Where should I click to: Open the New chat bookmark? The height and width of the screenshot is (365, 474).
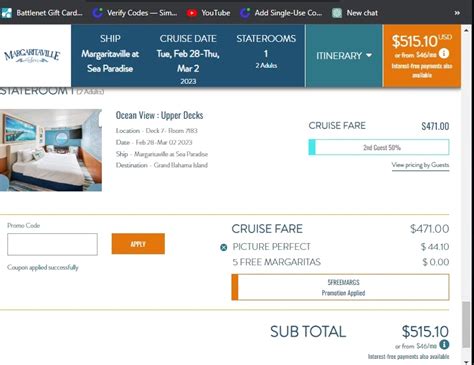(355, 13)
